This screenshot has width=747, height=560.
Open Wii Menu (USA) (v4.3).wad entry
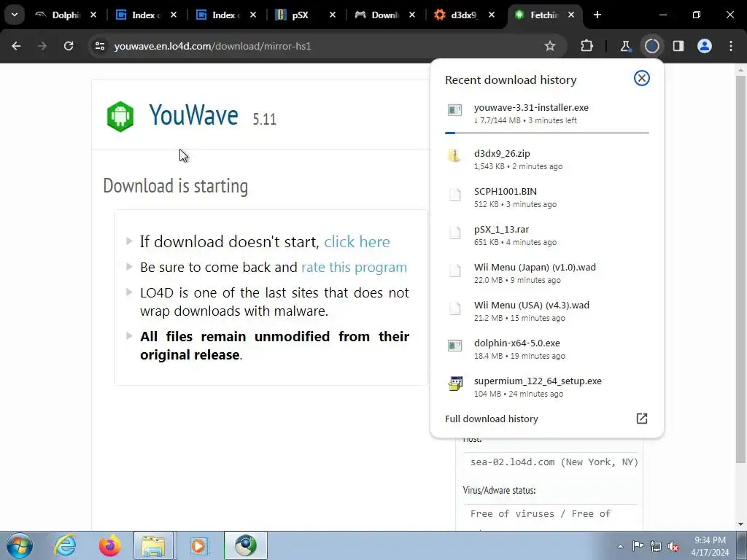(x=546, y=311)
